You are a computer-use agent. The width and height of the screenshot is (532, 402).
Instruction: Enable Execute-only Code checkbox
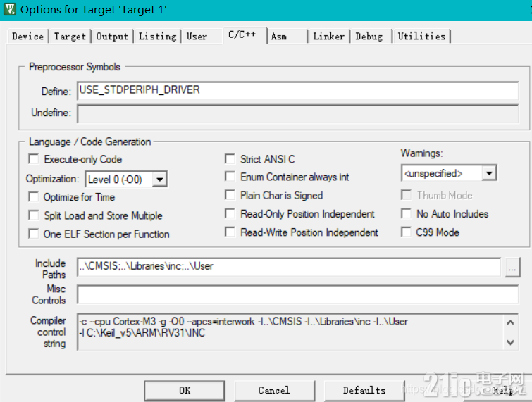(x=33, y=158)
